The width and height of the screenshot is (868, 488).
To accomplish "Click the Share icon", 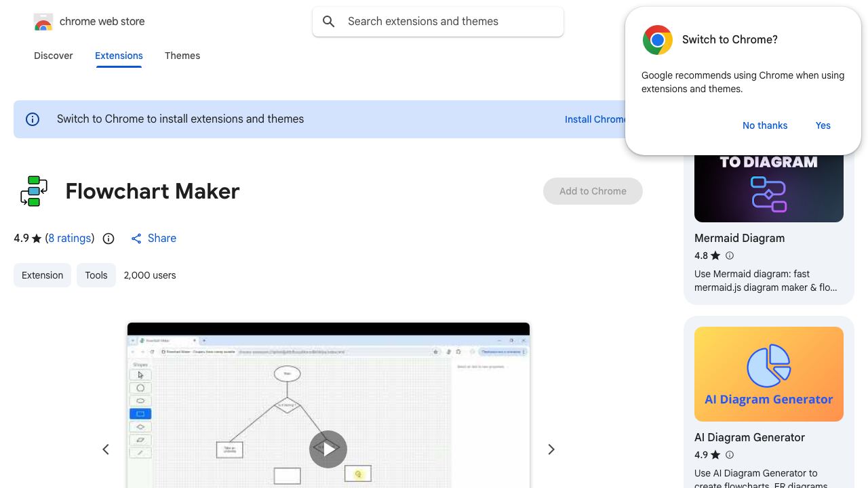I will click(x=136, y=239).
